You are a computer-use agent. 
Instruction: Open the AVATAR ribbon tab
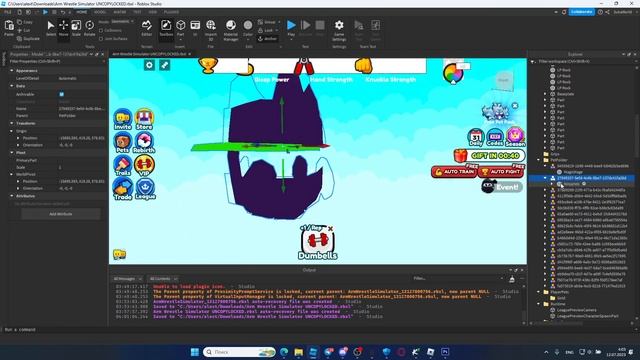click(x=120, y=12)
